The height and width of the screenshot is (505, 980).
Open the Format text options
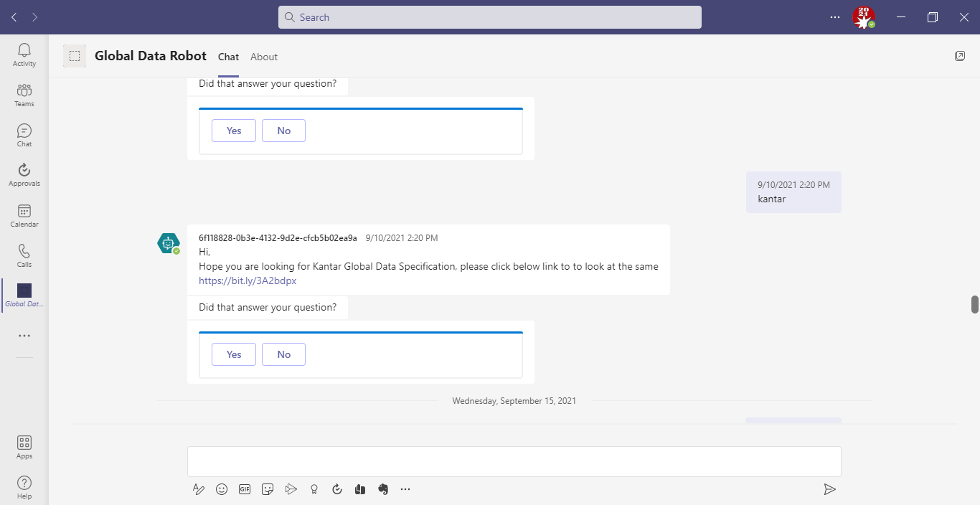click(x=199, y=489)
